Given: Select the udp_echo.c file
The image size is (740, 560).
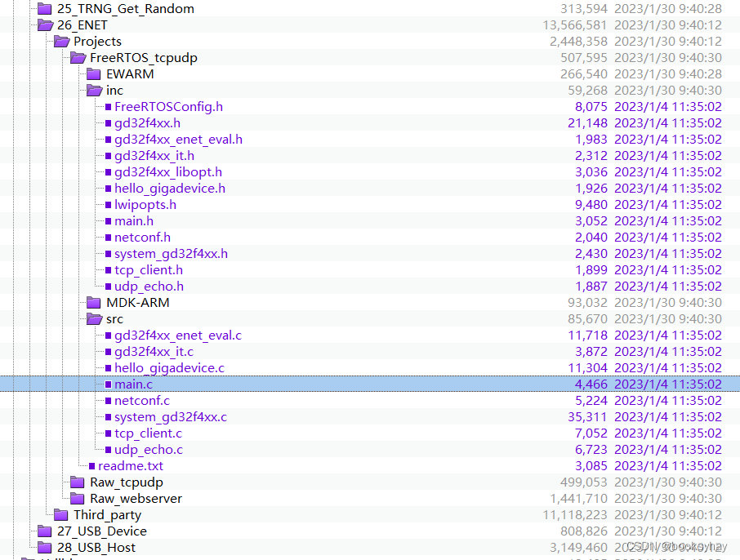Looking at the screenshot, I should tap(149, 449).
